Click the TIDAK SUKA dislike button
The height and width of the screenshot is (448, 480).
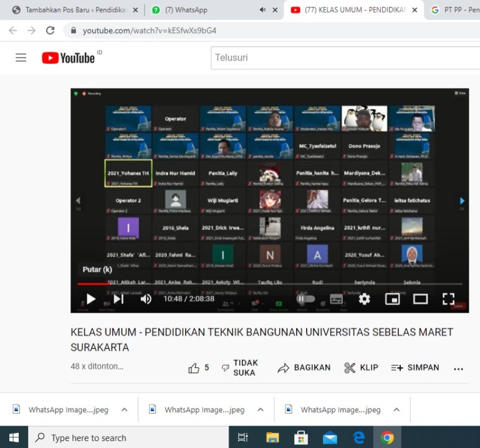coord(240,368)
